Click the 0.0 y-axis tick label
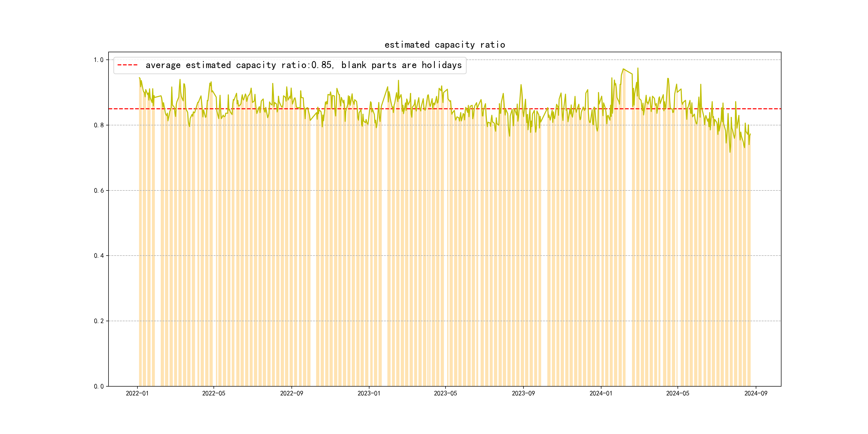This screenshot has height=434, width=868. 99,387
